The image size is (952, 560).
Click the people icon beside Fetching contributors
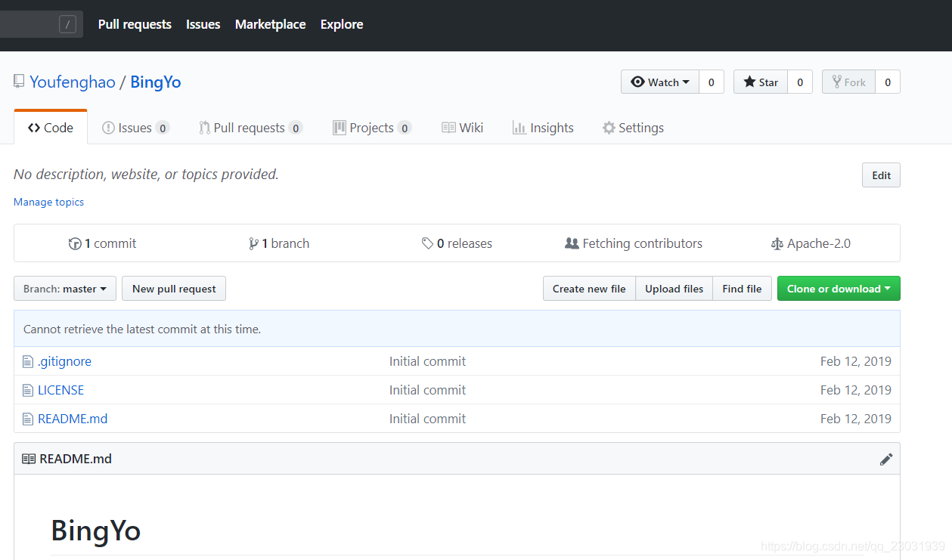[572, 243]
